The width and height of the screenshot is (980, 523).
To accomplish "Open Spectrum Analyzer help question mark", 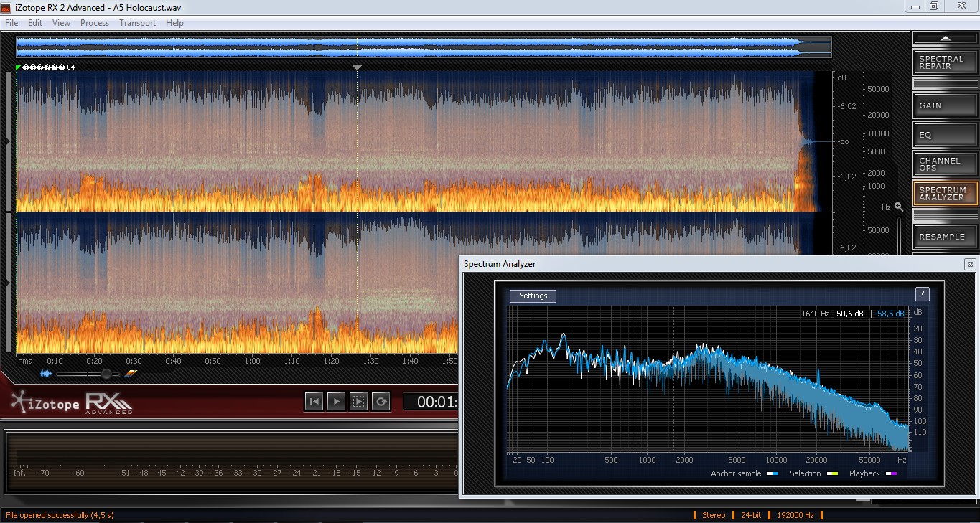I will (923, 294).
